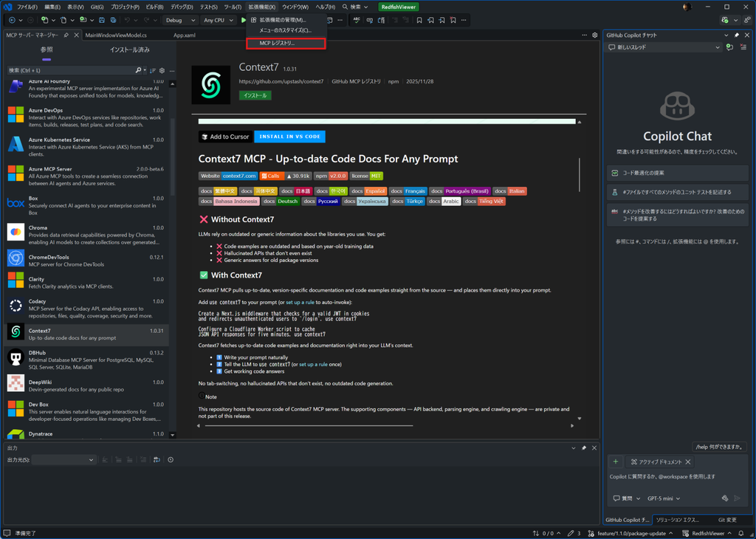Screen dimensions: 756x539
Task: Click the Copilot question input box
Action: pos(677,477)
